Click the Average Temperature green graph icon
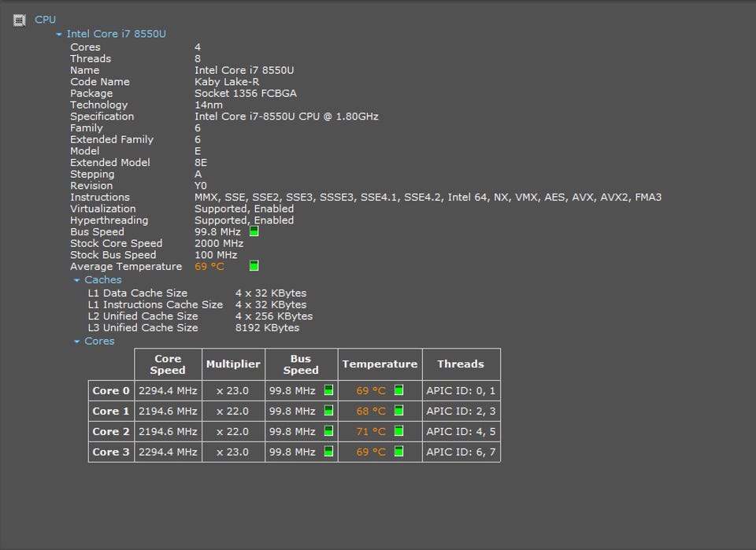 (254, 266)
